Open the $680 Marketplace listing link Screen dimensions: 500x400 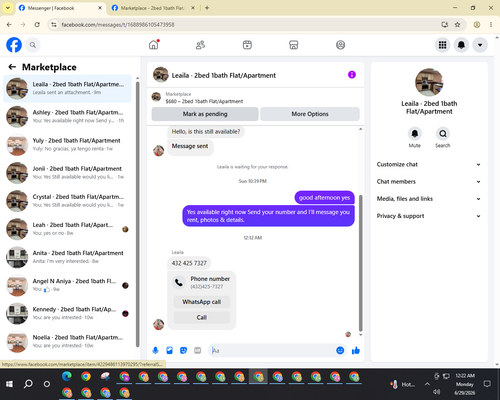[204, 101]
